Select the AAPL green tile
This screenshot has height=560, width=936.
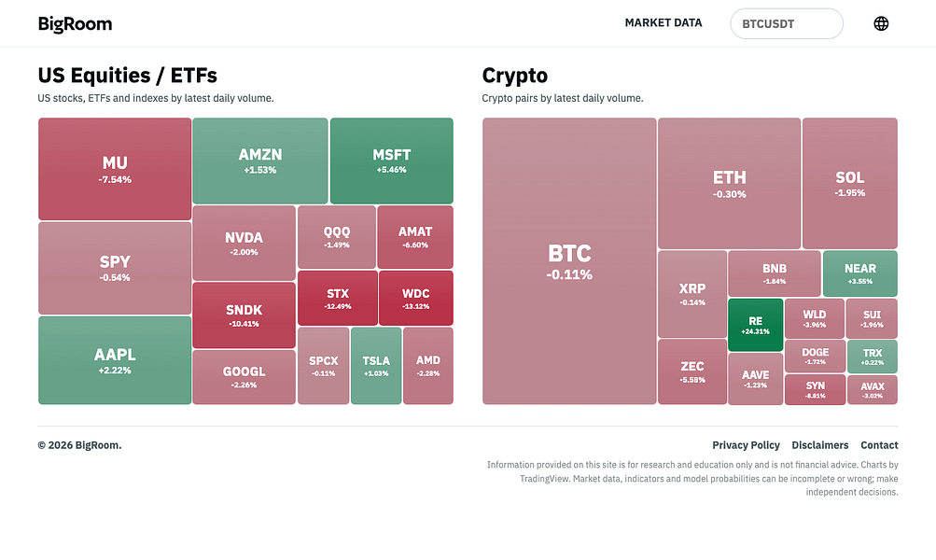[115, 360]
